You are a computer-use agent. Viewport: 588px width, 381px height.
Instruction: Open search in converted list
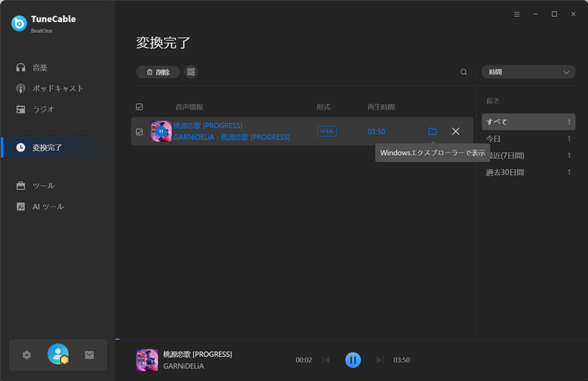coord(464,72)
